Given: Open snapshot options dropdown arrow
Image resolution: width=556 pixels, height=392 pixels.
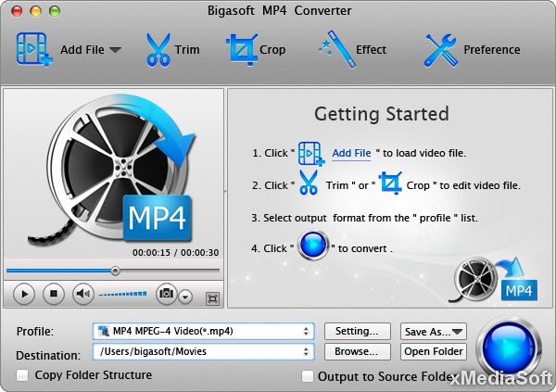Looking at the screenshot, I should pos(185,297).
